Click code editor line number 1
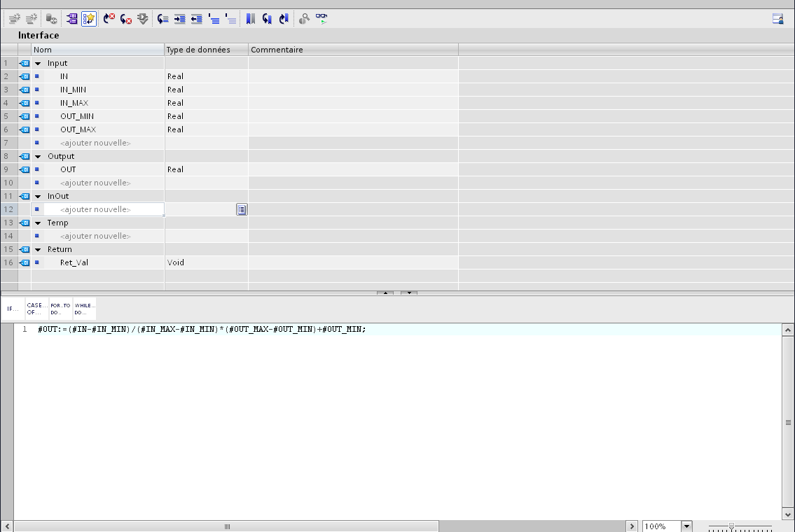This screenshot has height=532, width=795. pos(25,329)
